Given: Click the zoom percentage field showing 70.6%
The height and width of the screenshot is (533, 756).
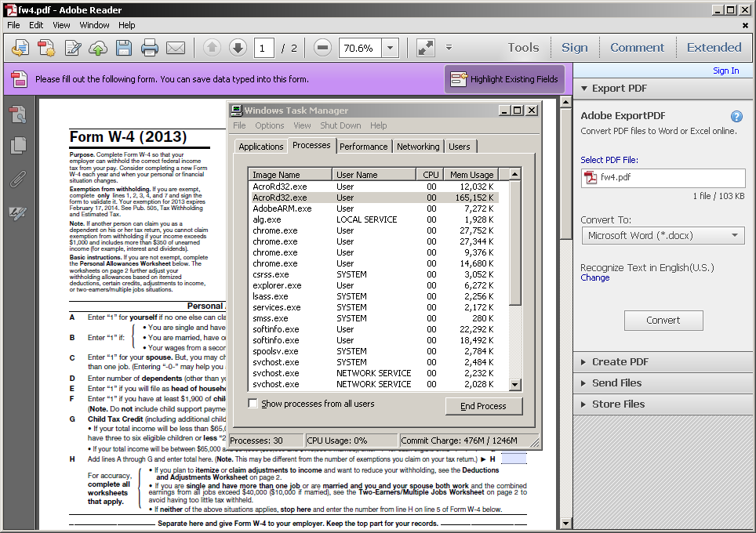Looking at the screenshot, I should point(360,48).
